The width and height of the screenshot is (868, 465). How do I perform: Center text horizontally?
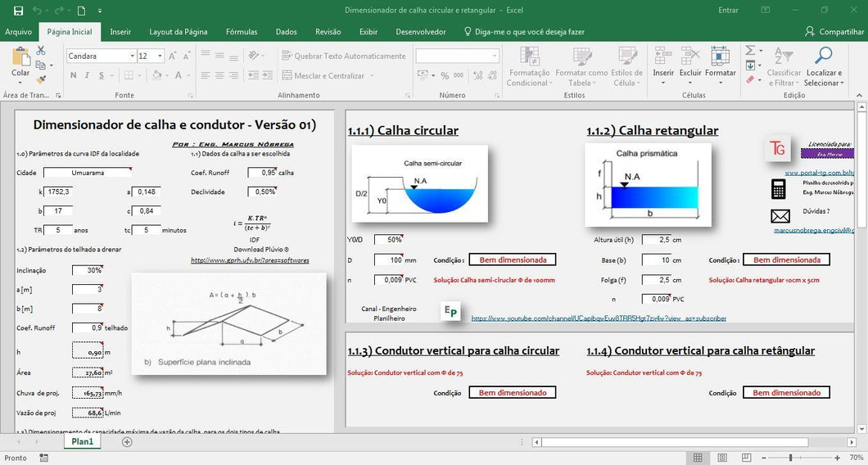[x=219, y=75]
